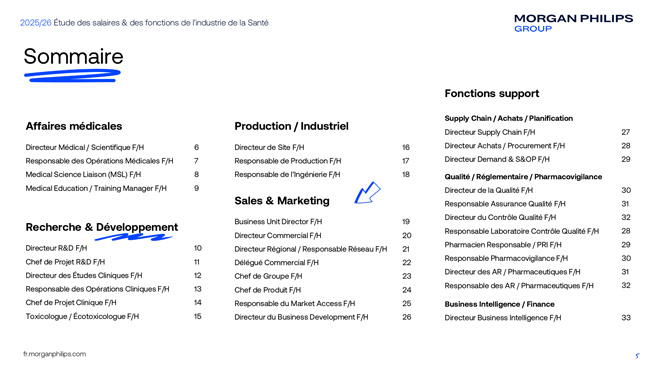Open Chef de Projet R&D F/H entry

click(x=65, y=262)
